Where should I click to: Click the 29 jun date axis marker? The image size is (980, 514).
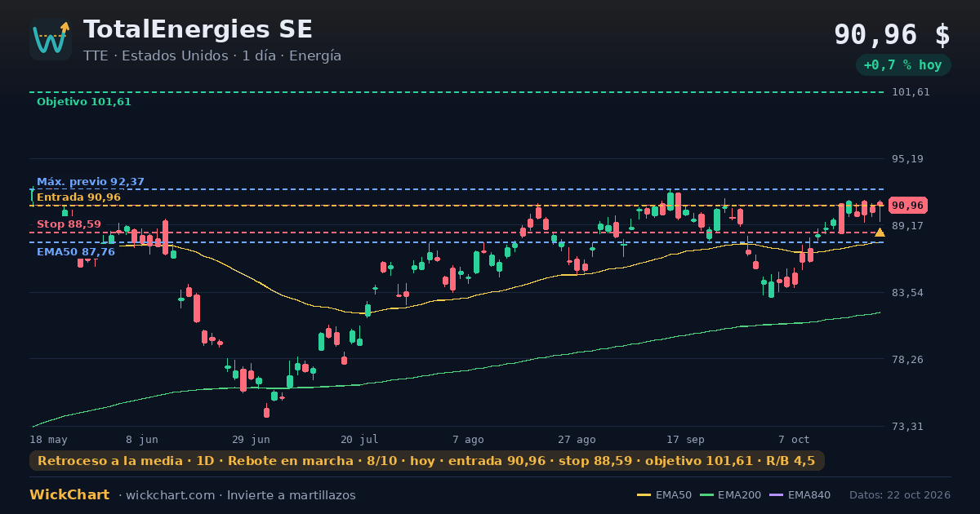[251, 439]
